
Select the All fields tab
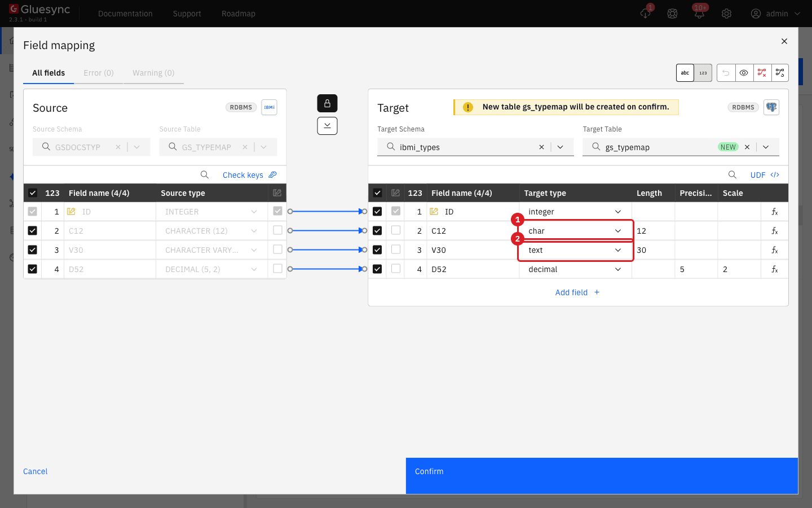pos(48,73)
